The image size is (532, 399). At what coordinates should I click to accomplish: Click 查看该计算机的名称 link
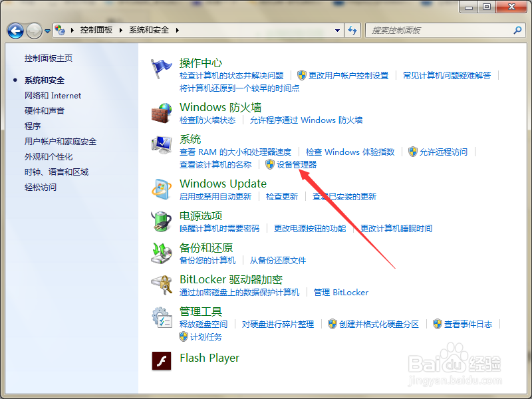coord(215,164)
